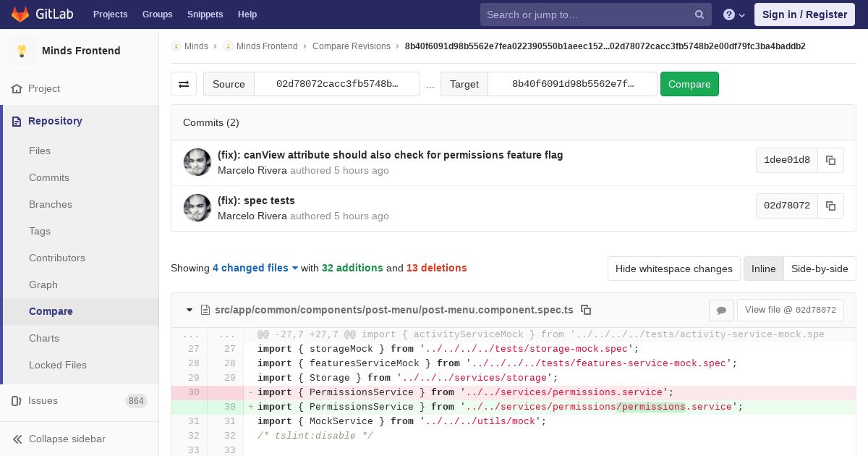Collapse the sidebar
Screen dimensions: 868x456
pos(67,439)
